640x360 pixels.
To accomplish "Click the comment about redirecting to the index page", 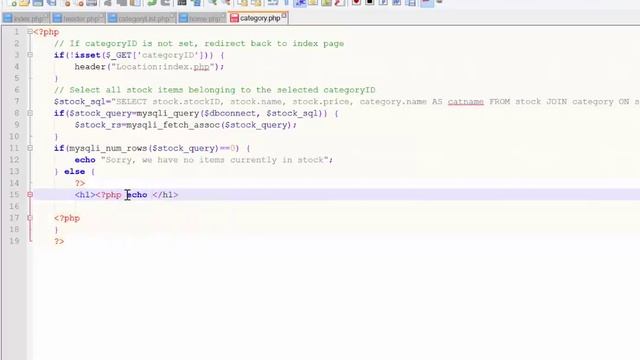I will point(199,43).
